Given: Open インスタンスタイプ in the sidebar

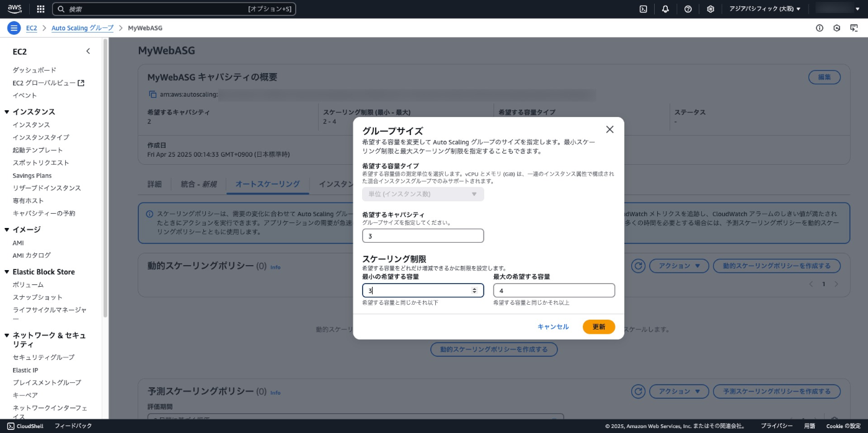Looking at the screenshot, I should [x=41, y=138].
